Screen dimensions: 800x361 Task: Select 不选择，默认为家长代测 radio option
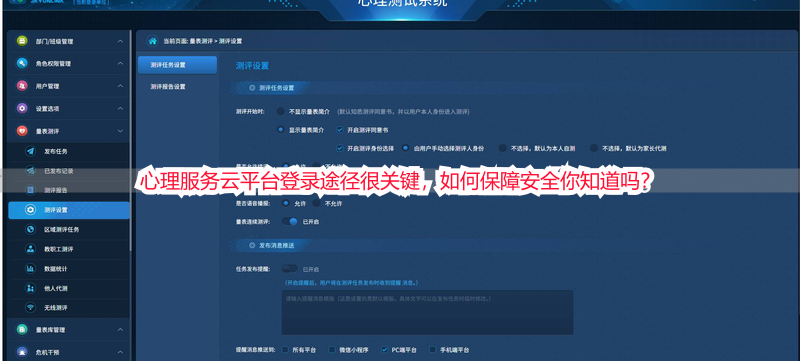[593, 148]
